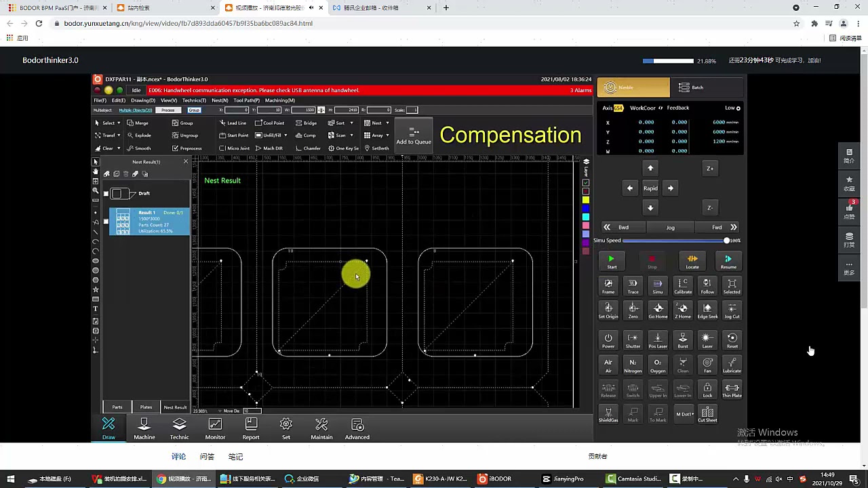This screenshot has width=868, height=488.
Task: Click the Comp compensation tool
Action: coord(306,135)
